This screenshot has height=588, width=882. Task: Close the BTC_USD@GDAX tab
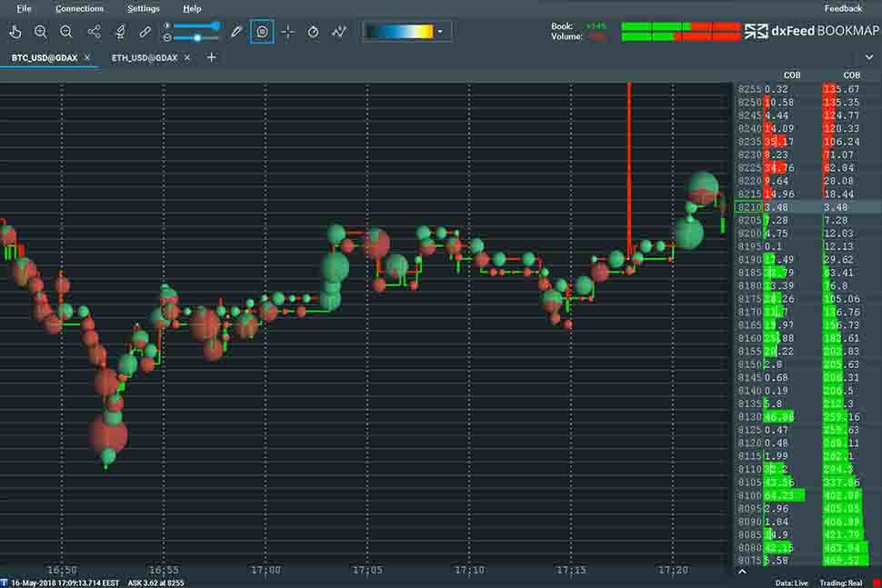click(x=87, y=57)
